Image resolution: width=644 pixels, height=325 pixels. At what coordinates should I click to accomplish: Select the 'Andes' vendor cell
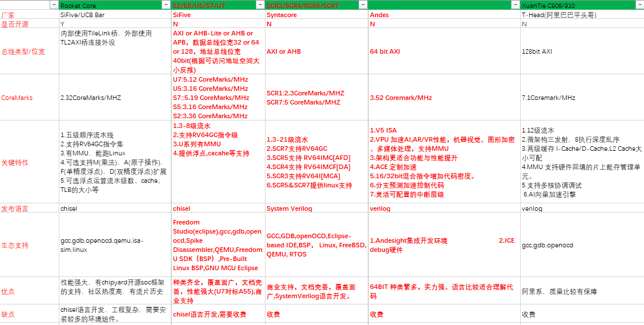pyautogui.click(x=444, y=15)
